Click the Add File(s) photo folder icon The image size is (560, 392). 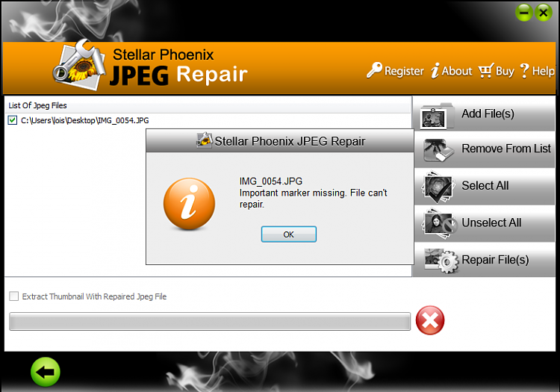[x=437, y=116]
